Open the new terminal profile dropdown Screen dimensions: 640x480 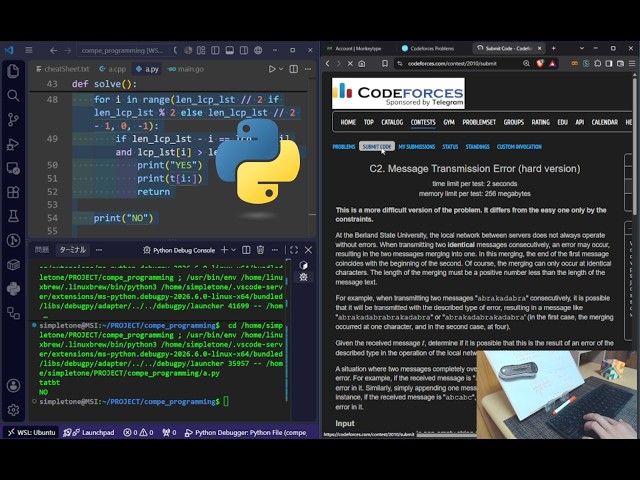point(233,250)
